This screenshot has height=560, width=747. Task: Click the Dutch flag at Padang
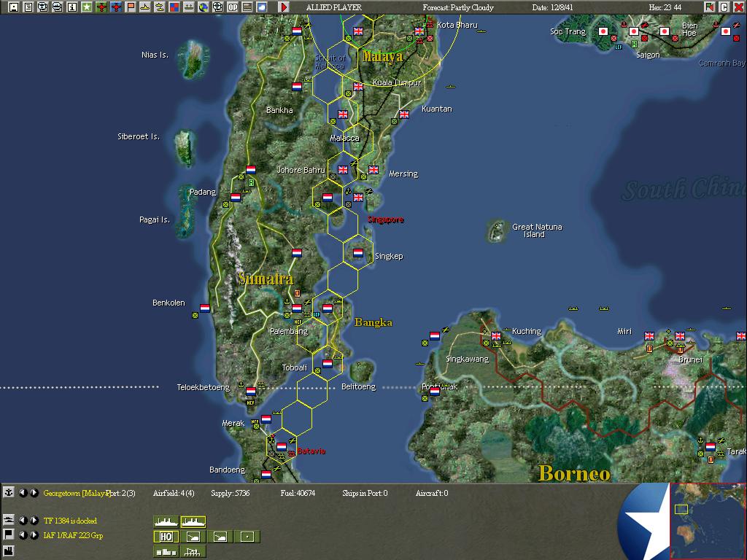(236, 197)
